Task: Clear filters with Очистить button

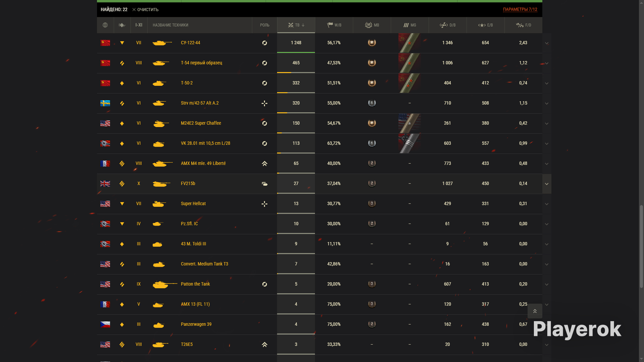Action: coord(145,9)
